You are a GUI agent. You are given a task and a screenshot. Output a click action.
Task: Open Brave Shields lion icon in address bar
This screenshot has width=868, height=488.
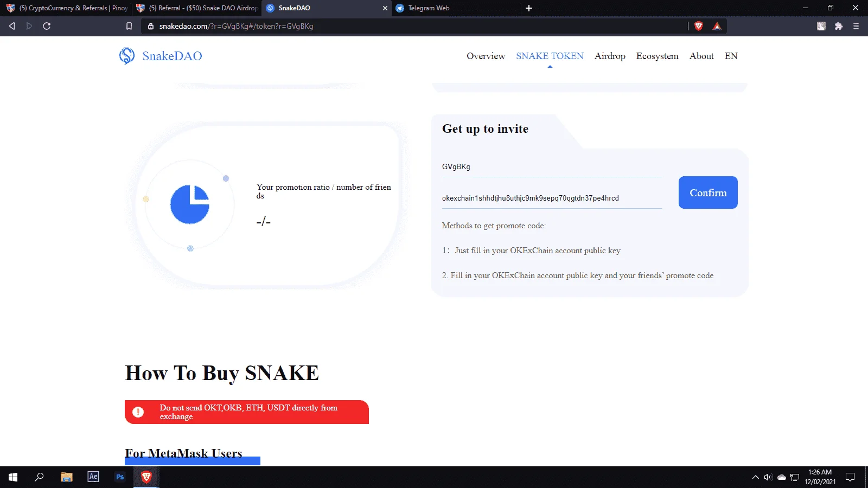pos(699,26)
